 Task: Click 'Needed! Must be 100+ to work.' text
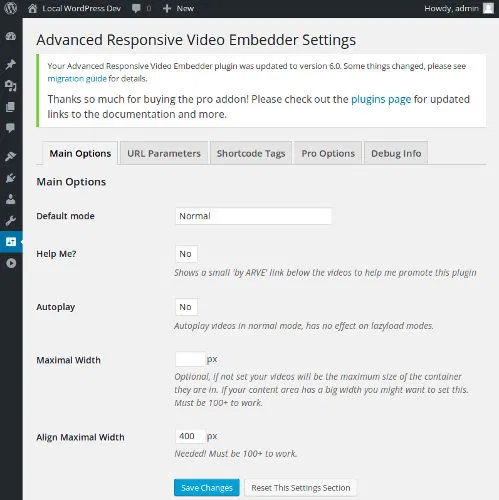[x=235, y=454]
